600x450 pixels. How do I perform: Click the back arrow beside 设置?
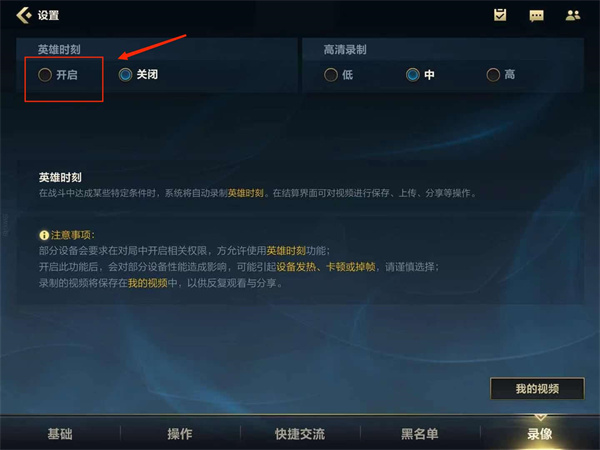(x=24, y=15)
